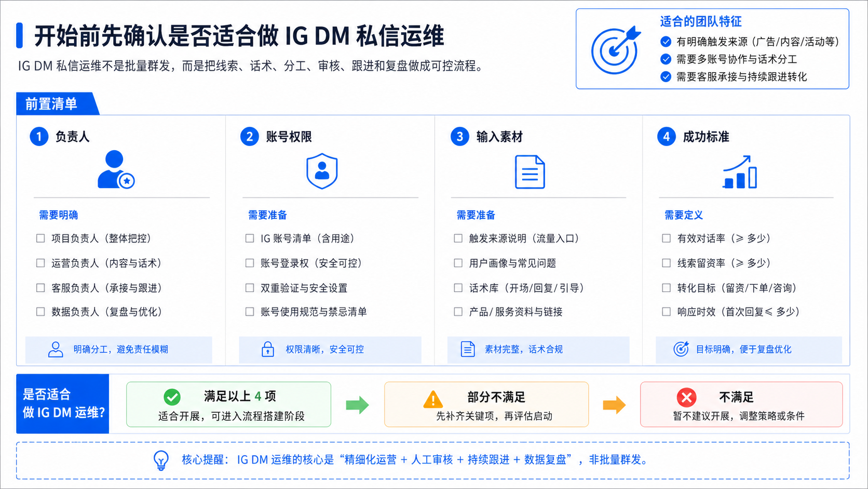Tick the 有效对话率 checkbox
Viewport: 868px width, 489px height.
667,239
